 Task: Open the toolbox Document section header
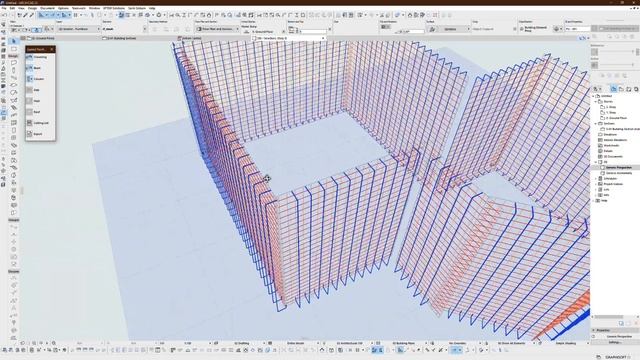tap(14, 271)
